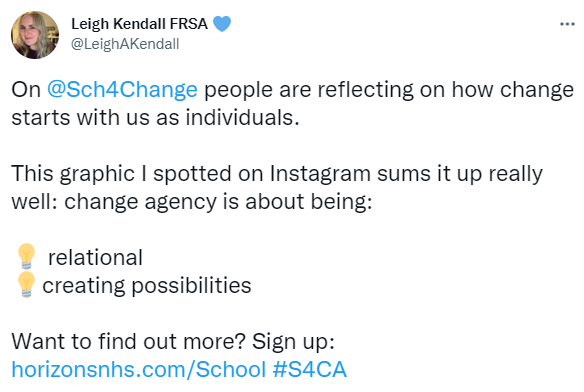Viewport: 584px width, 392px height.
Task: Click the blue heart emoji beside the name
Action: pos(222,24)
